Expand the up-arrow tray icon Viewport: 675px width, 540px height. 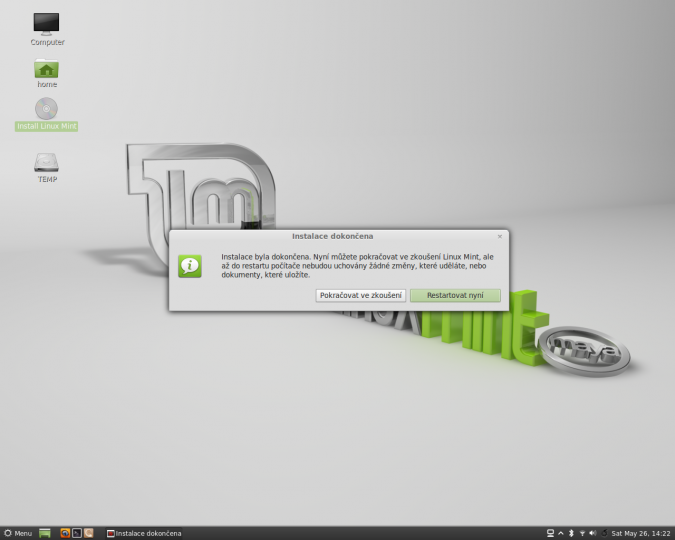coord(561,533)
